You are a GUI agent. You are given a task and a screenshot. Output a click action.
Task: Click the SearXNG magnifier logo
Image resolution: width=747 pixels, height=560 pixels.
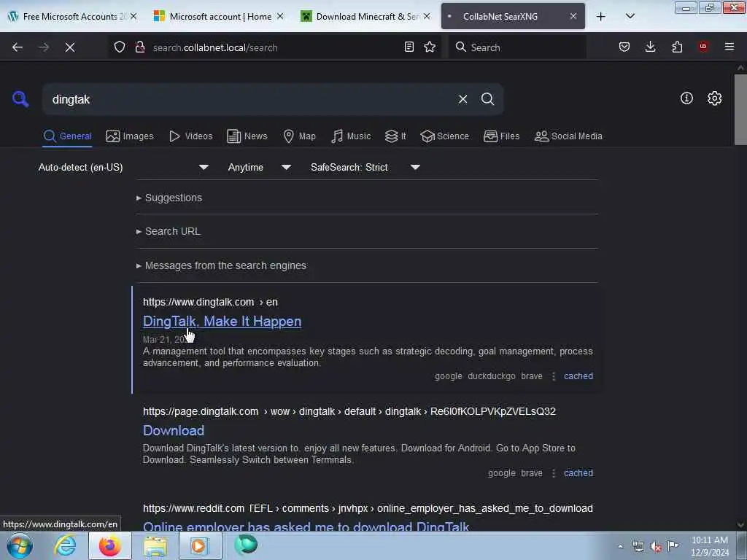20,99
